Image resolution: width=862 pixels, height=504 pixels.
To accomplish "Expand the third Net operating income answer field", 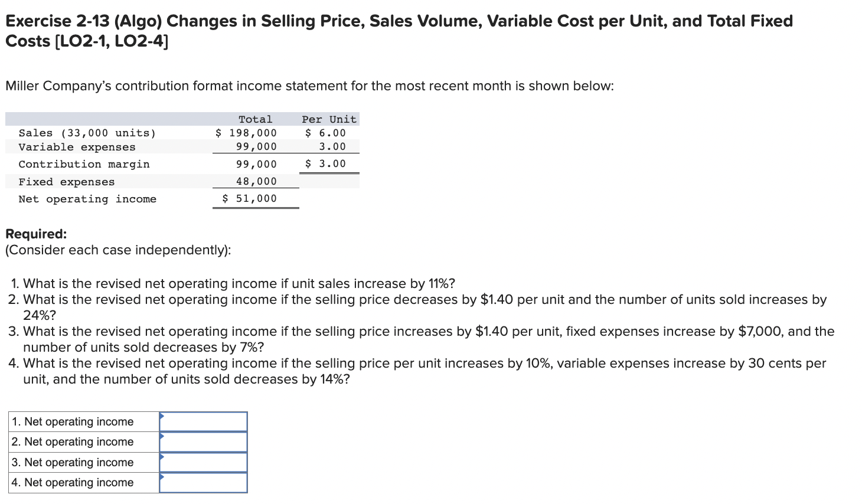I will coord(204,462).
